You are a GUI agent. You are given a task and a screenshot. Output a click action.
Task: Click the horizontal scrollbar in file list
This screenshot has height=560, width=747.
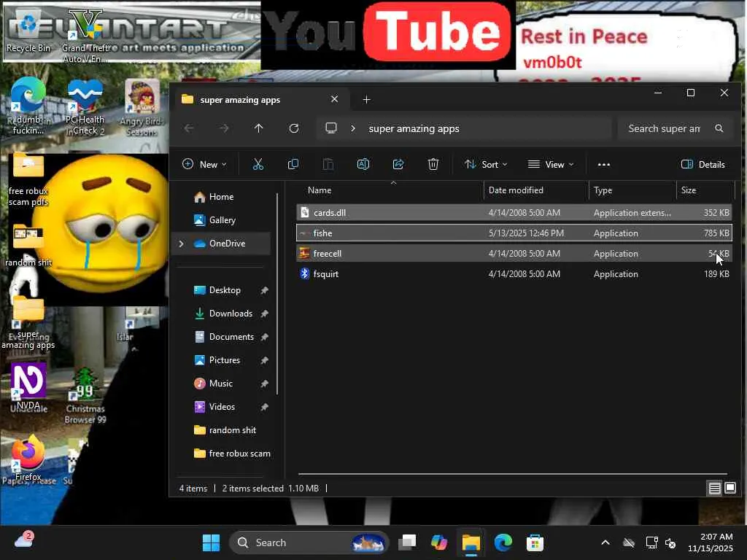point(513,474)
